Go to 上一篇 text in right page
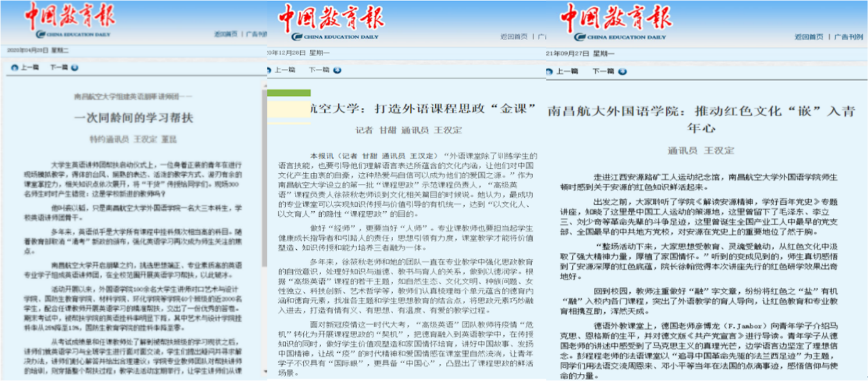 coord(567,71)
